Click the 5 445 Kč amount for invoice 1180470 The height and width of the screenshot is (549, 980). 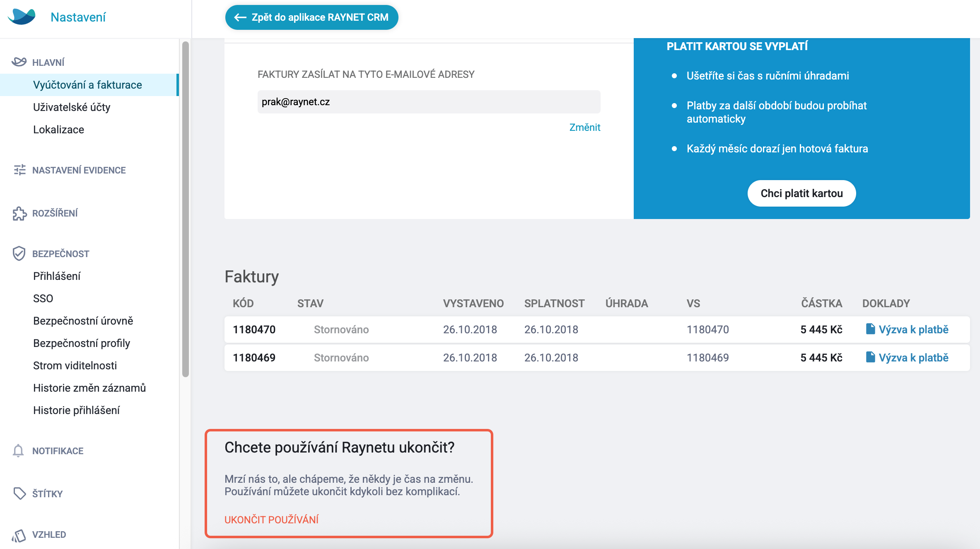tap(821, 330)
